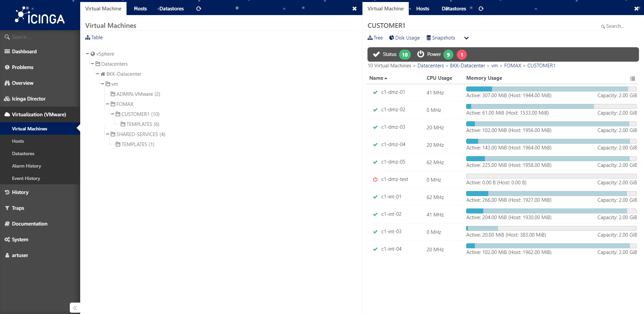The height and width of the screenshot is (314, 644).
Task: Close the left pane
Action: coord(354,9)
